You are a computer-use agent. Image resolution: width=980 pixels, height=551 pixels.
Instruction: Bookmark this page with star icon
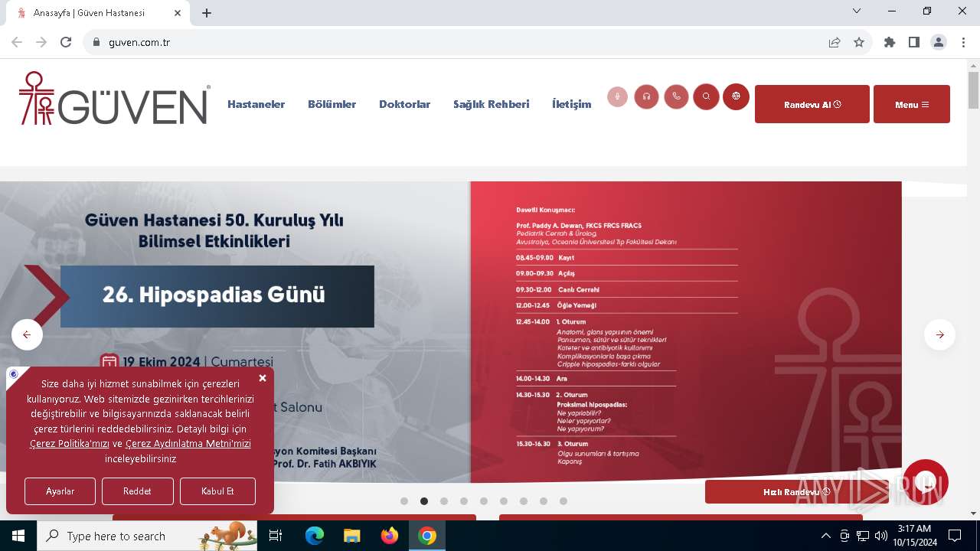[859, 42]
